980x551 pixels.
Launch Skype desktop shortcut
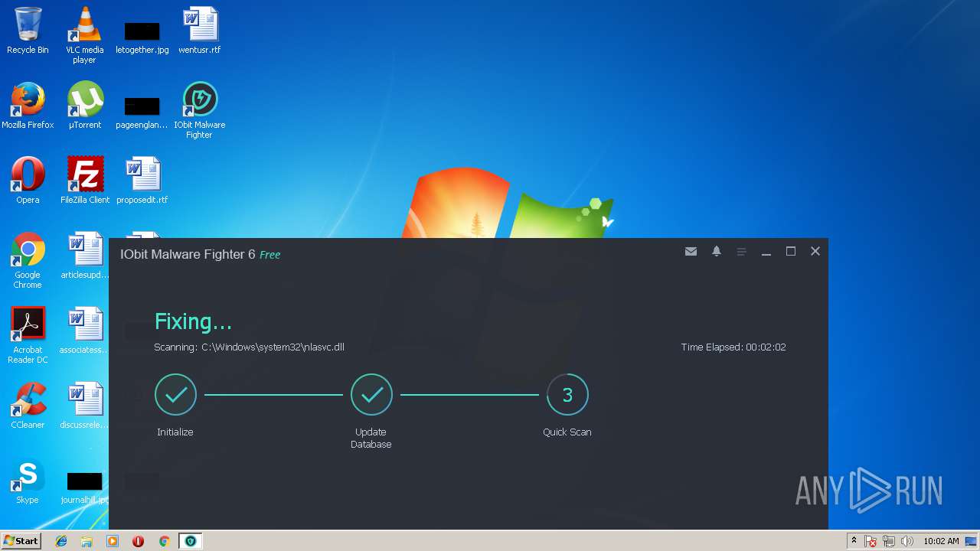(x=28, y=481)
